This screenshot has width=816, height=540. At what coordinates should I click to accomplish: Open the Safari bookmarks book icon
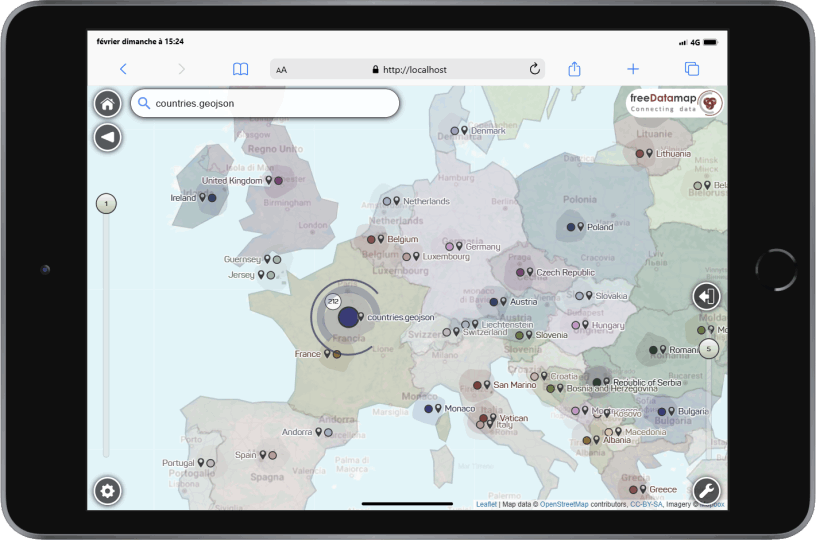tap(240, 69)
